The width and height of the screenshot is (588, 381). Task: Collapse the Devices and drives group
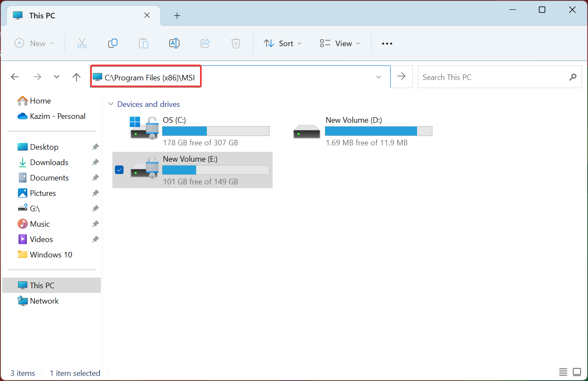(111, 104)
